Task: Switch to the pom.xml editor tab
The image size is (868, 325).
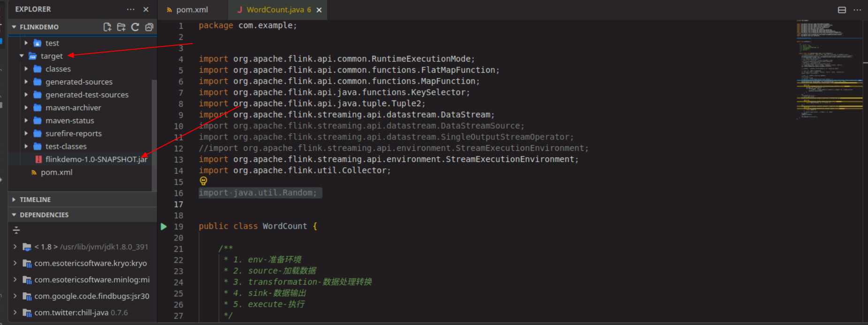Action: (x=192, y=10)
